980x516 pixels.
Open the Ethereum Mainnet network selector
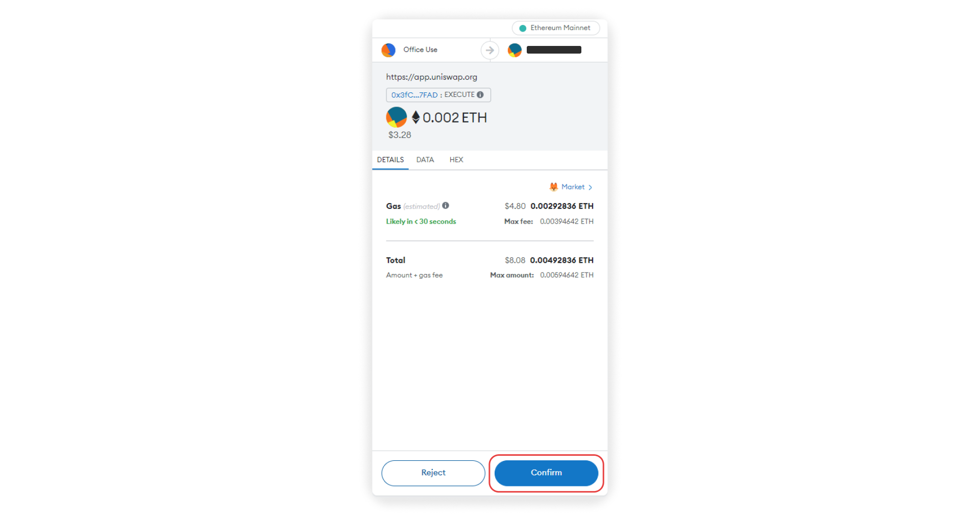click(556, 28)
